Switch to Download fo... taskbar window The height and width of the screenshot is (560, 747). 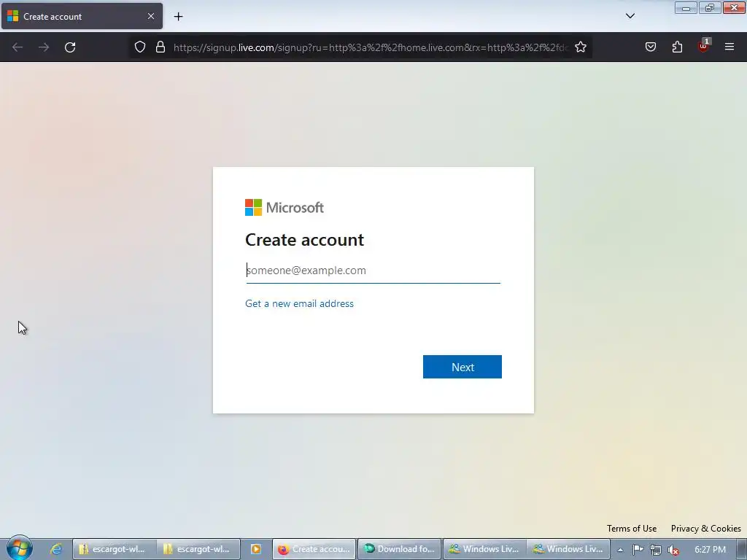[399, 549]
